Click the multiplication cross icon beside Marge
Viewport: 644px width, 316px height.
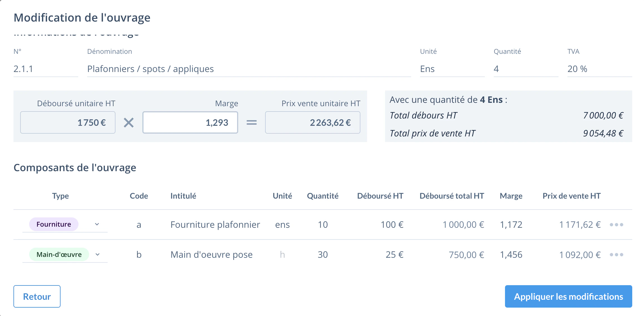pyautogui.click(x=129, y=122)
